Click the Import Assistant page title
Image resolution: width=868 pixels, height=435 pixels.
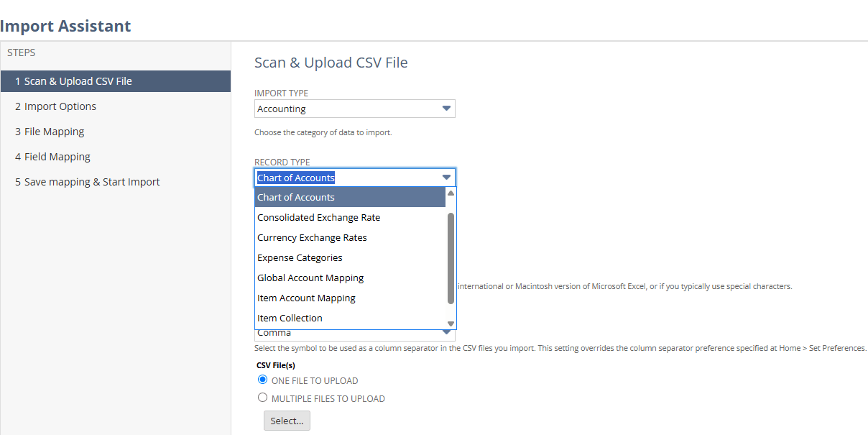pyautogui.click(x=65, y=26)
